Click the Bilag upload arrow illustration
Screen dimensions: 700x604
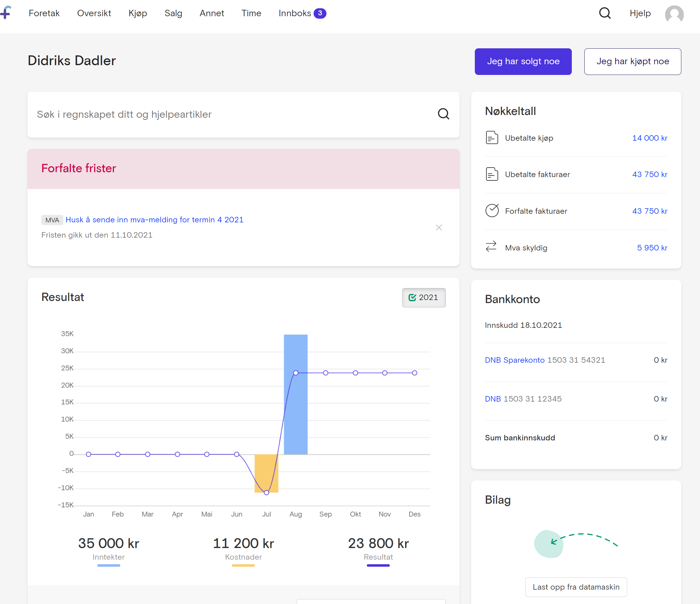(576, 544)
